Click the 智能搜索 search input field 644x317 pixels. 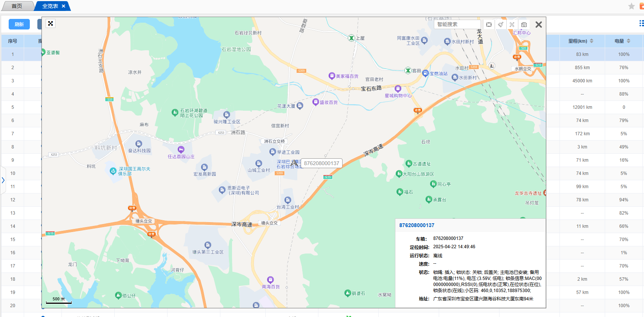point(457,24)
